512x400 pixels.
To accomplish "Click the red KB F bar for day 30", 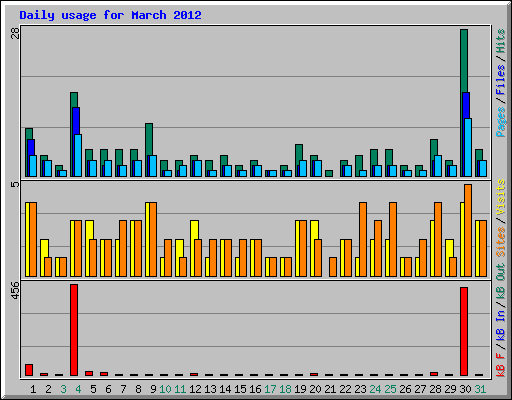I will tap(464, 331).
